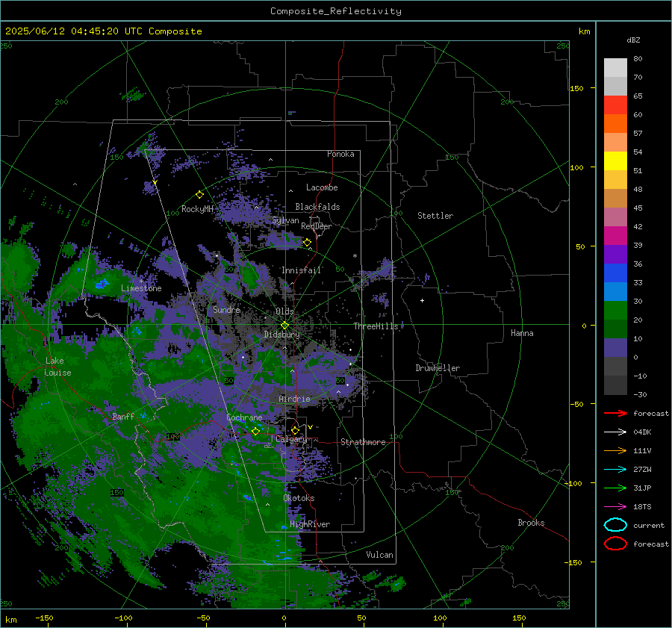The image size is (672, 628).
Task: Click the Banff label
Action: tap(123, 416)
